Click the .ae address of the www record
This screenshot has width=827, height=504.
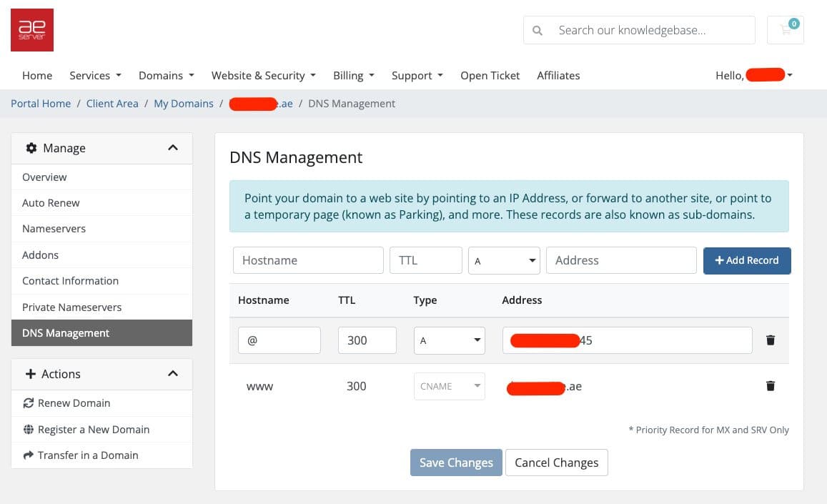click(x=544, y=387)
